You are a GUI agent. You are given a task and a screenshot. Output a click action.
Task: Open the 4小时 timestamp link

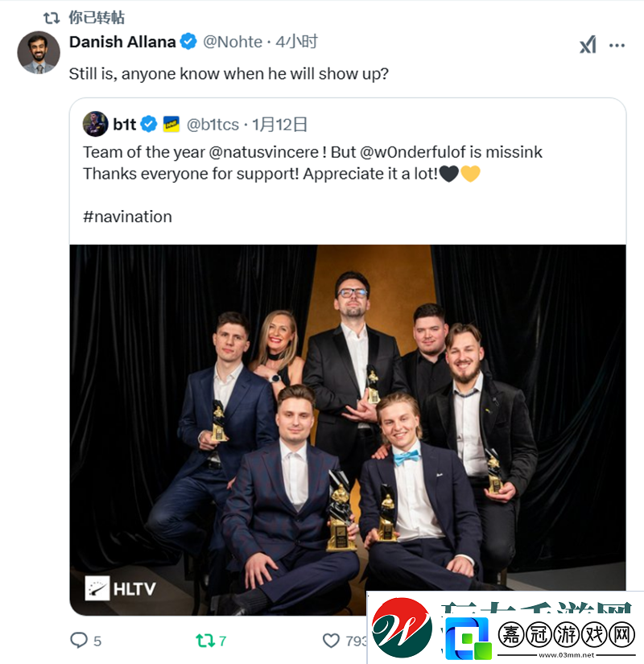click(296, 42)
